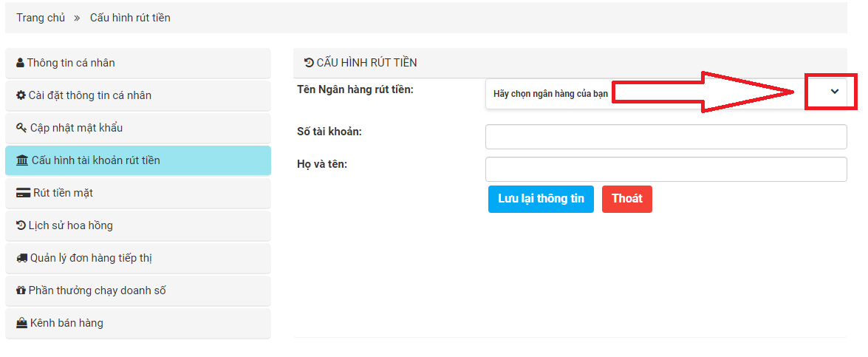Click into the Họ và tên text field
Screen dimensions: 868x357
pyautogui.click(x=666, y=169)
